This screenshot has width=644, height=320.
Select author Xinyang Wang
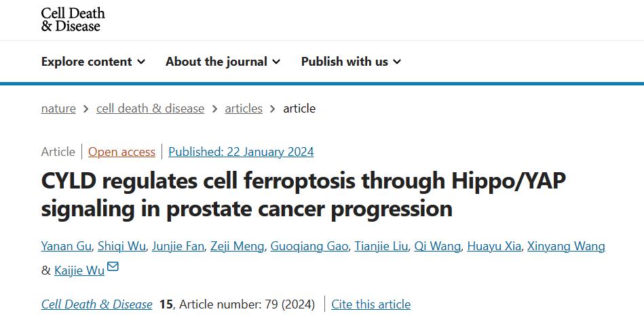tap(565, 246)
